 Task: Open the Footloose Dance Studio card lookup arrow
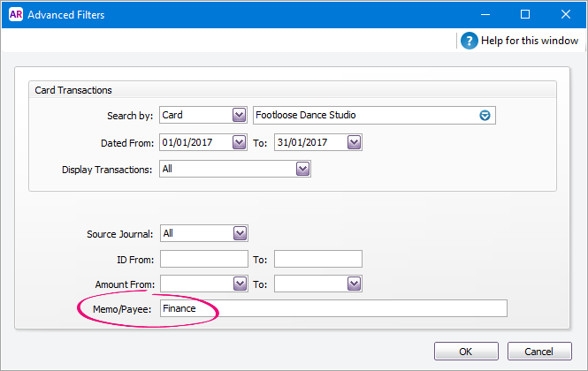485,116
